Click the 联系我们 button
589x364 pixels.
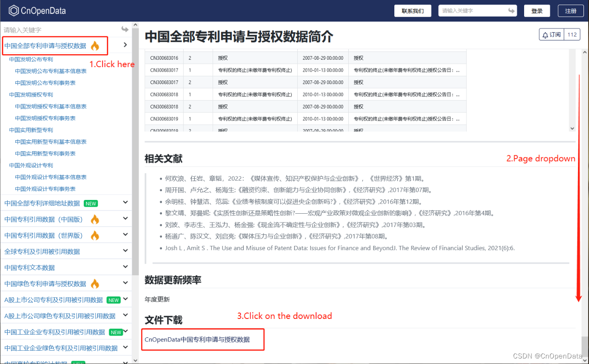coord(413,11)
